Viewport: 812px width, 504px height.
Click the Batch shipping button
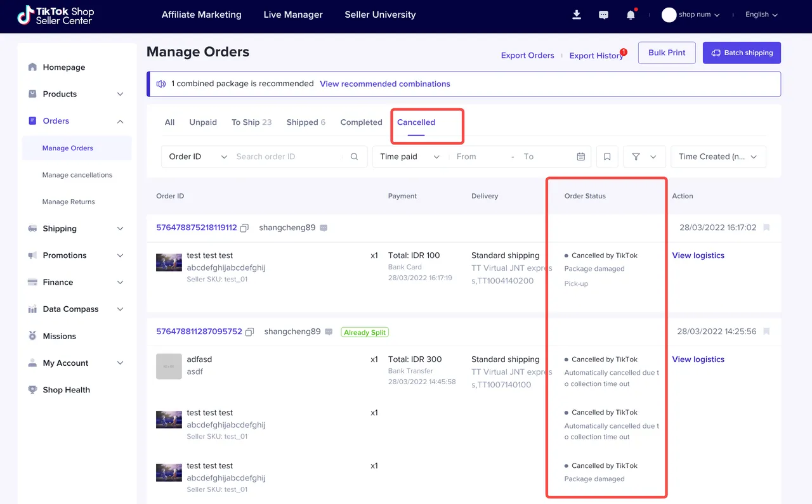pyautogui.click(x=742, y=53)
